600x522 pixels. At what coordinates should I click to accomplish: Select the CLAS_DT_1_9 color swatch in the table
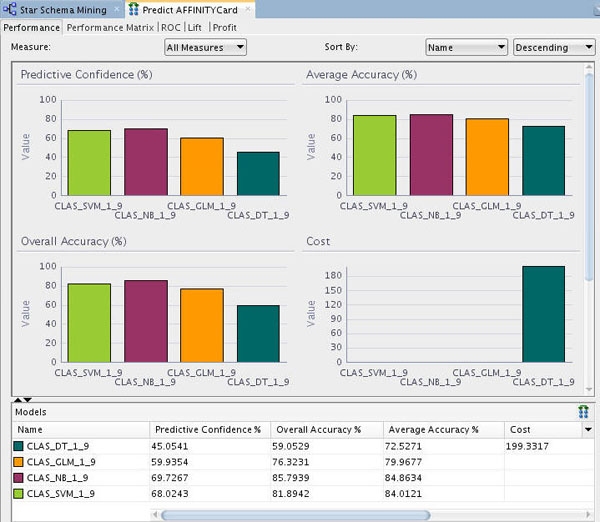coord(20,446)
